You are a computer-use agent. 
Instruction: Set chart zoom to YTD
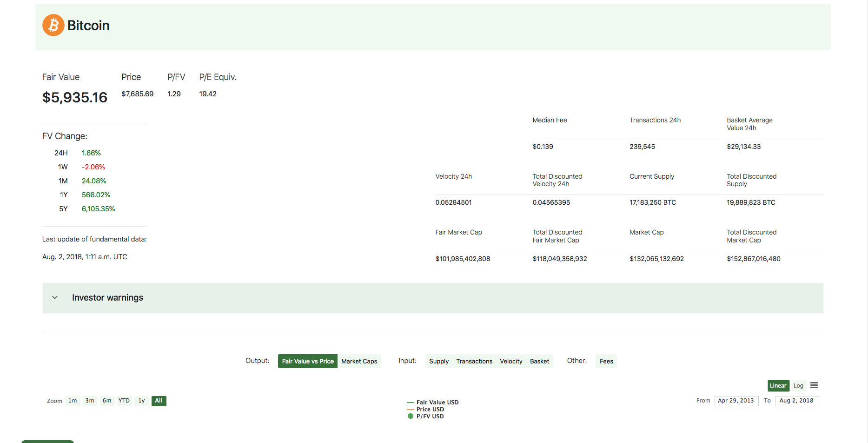coord(124,401)
